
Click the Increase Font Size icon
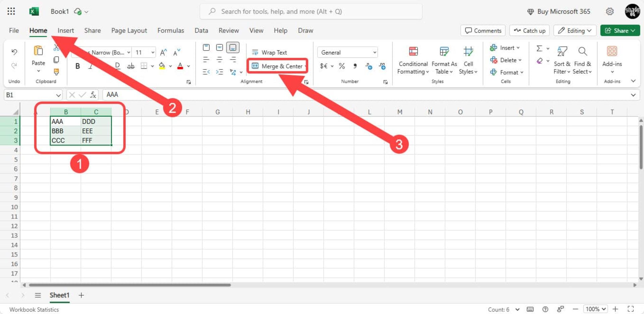[163, 52]
